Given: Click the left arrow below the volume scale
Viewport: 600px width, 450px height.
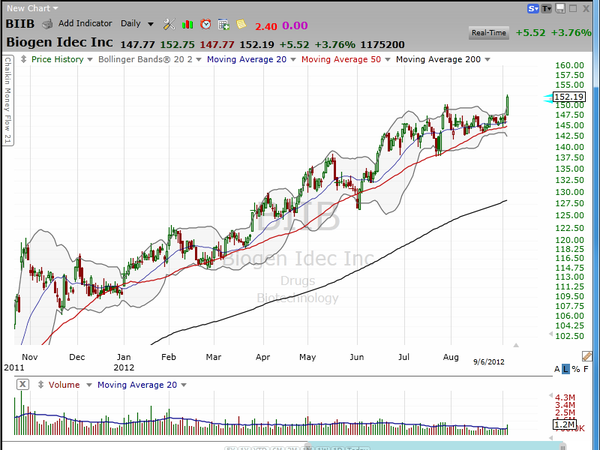Looking at the screenshot, I should point(551,438).
